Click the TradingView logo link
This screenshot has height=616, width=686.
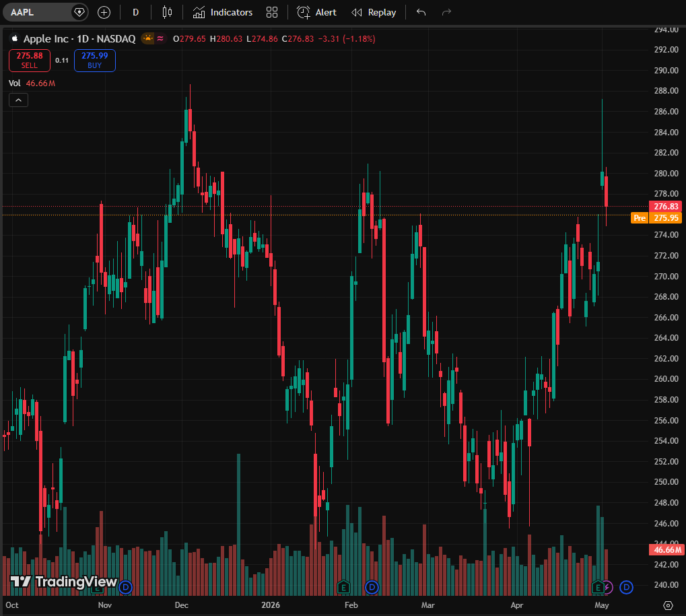(64, 582)
